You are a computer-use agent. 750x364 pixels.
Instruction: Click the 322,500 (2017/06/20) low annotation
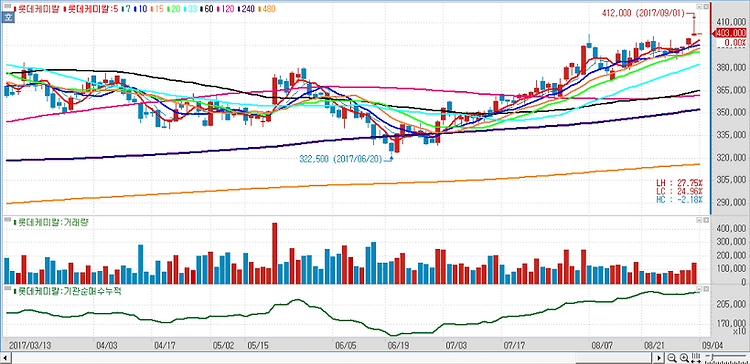341,160
